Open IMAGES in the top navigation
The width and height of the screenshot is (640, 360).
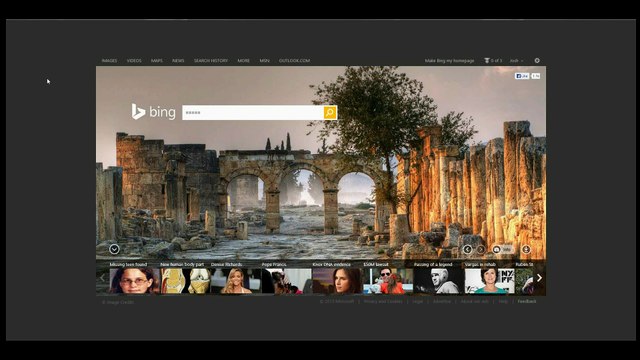pos(109,61)
